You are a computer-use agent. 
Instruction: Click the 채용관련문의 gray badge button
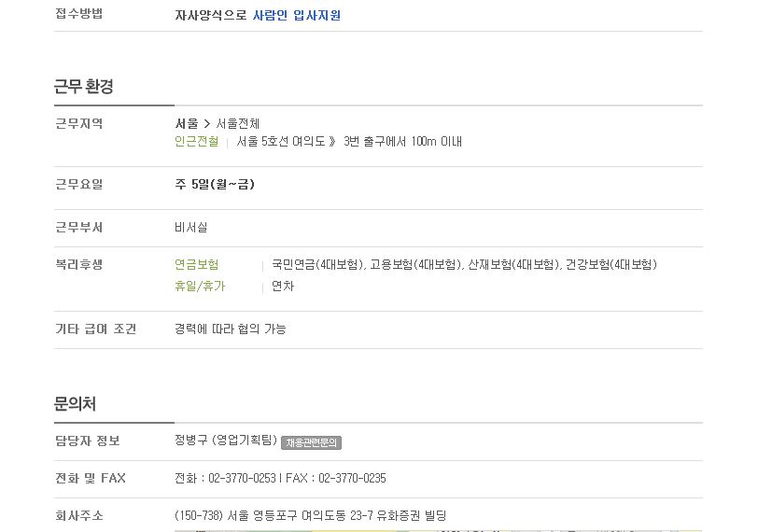click(x=311, y=442)
